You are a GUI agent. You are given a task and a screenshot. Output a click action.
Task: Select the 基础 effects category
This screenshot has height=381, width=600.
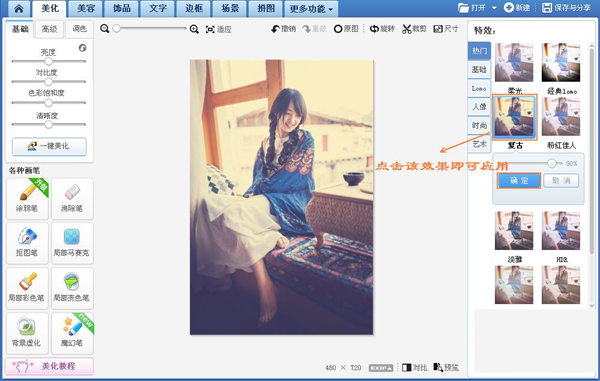tap(479, 70)
